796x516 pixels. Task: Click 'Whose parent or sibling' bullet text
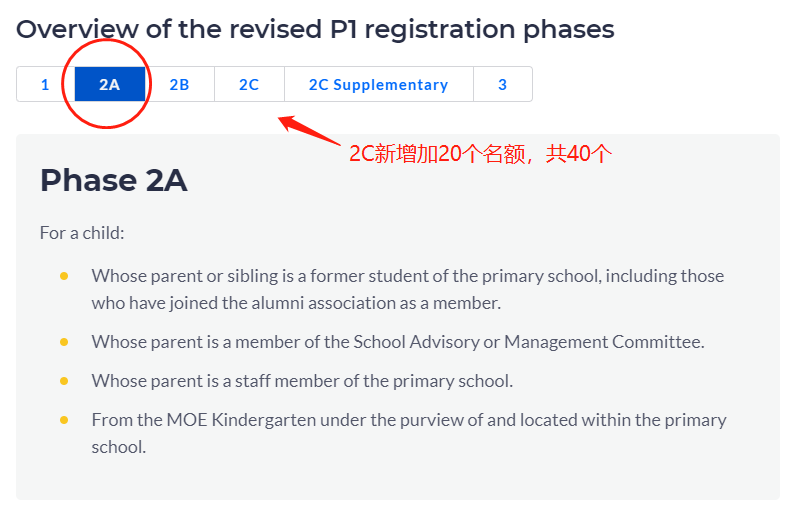407,276
